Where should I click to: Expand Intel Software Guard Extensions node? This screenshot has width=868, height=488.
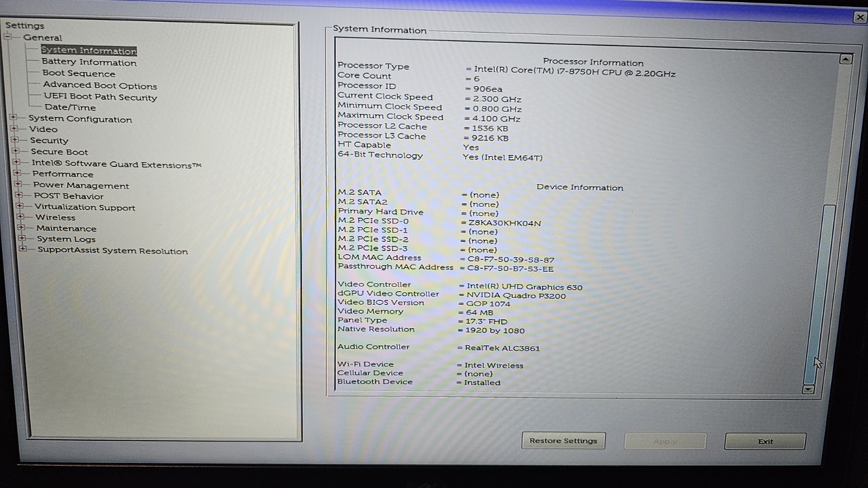pos(16,162)
